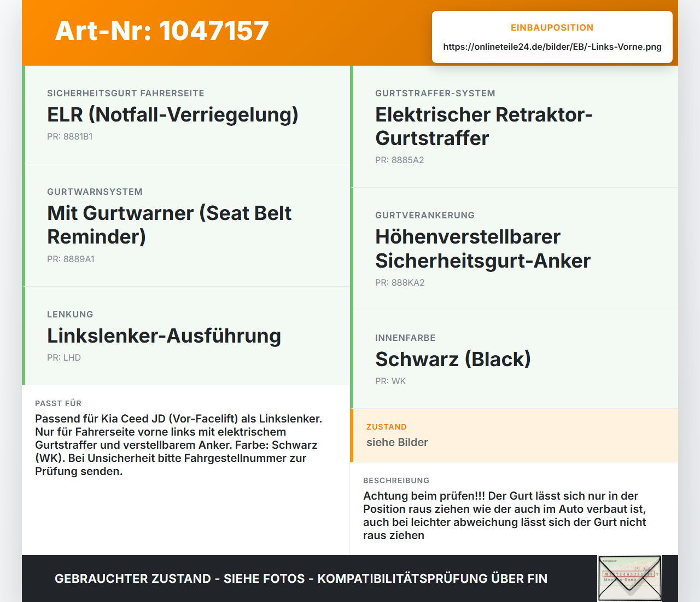Viewport: 700px width, 602px height.
Task: Select the EINBAUPOSITION label
Action: (x=552, y=27)
